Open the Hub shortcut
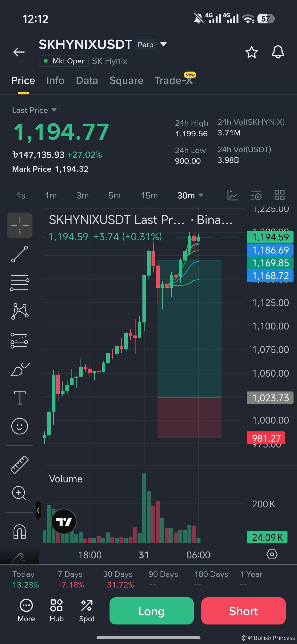 [56, 611]
